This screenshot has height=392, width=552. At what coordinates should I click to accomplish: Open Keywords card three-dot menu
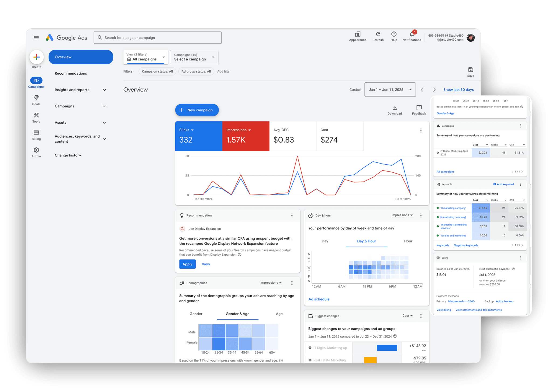[x=520, y=184]
